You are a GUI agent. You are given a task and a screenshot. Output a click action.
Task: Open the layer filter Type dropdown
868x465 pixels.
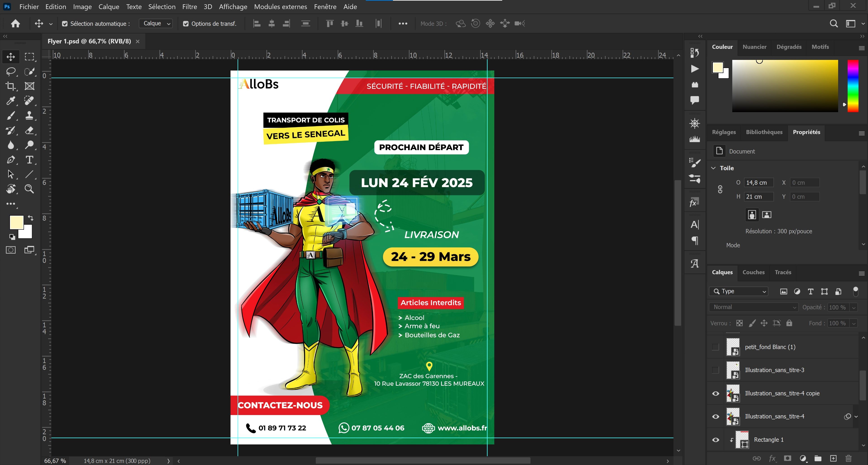pyautogui.click(x=739, y=291)
